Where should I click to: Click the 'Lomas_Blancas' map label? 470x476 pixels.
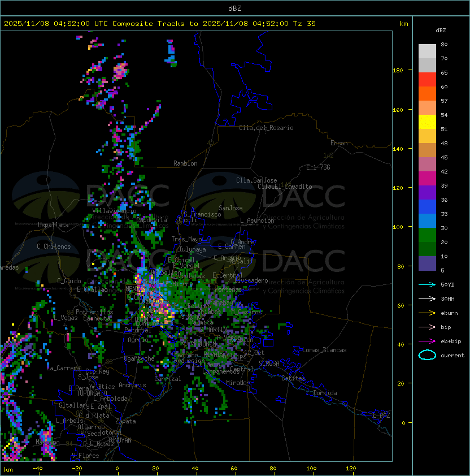(324, 350)
